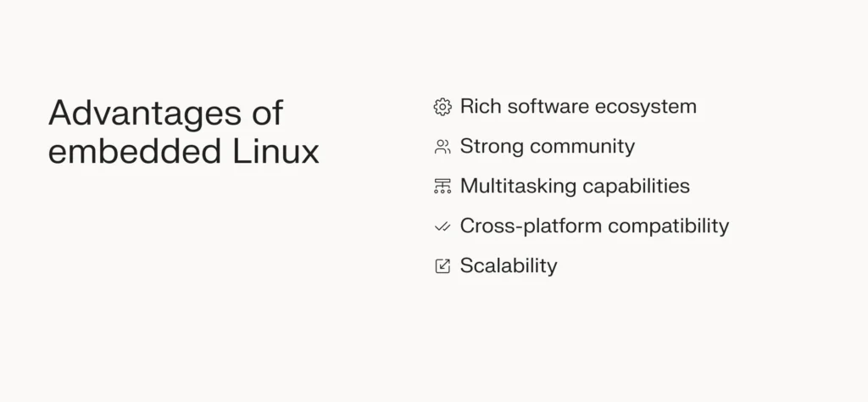Select the 'Strong community' list item text
The height and width of the screenshot is (402, 868).
pos(547,147)
